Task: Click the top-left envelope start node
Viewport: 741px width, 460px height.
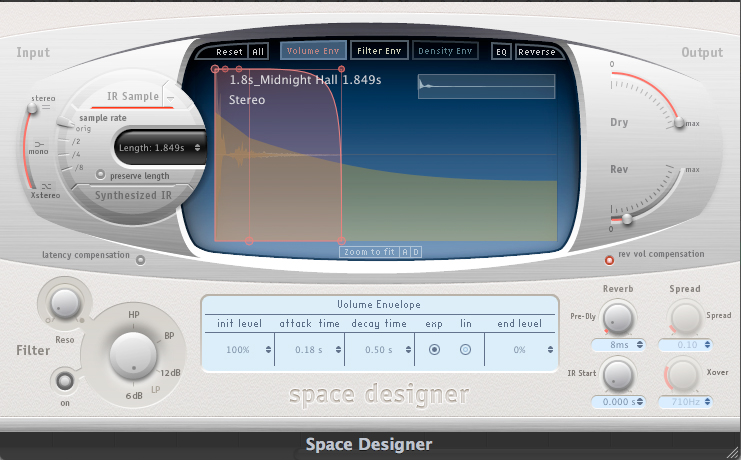Action: (x=215, y=69)
